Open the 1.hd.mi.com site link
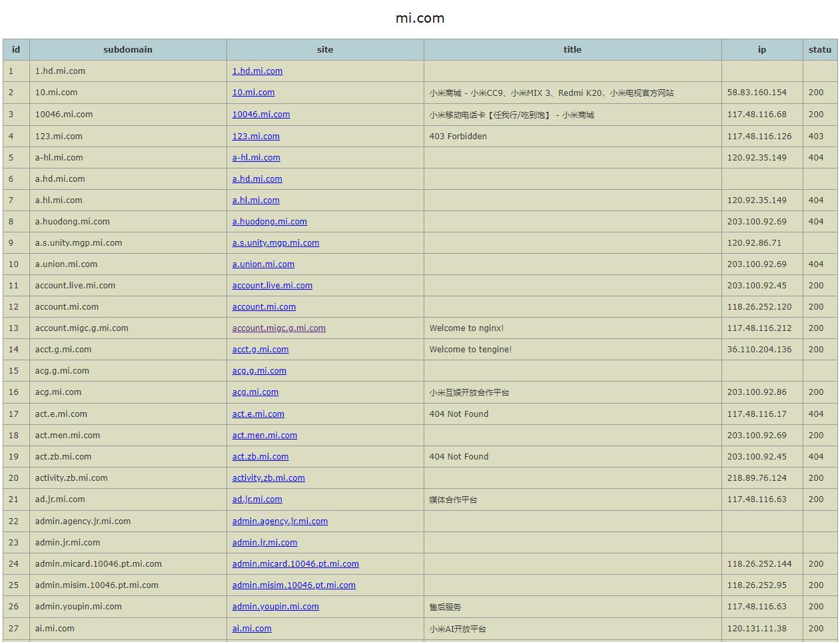The width and height of the screenshot is (840, 642). 257,71
